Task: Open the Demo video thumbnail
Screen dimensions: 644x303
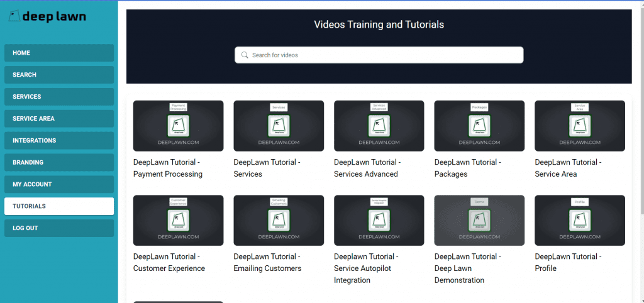Action: (479, 221)
